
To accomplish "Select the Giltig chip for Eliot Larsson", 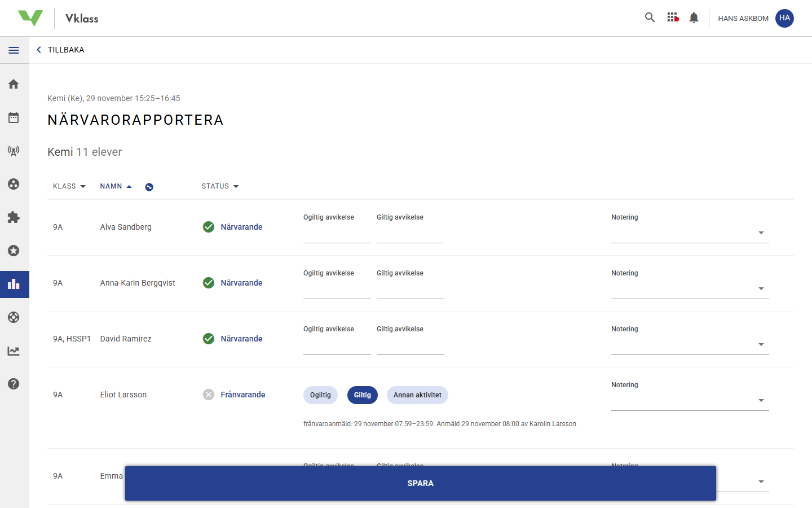I will coord(363,395).
